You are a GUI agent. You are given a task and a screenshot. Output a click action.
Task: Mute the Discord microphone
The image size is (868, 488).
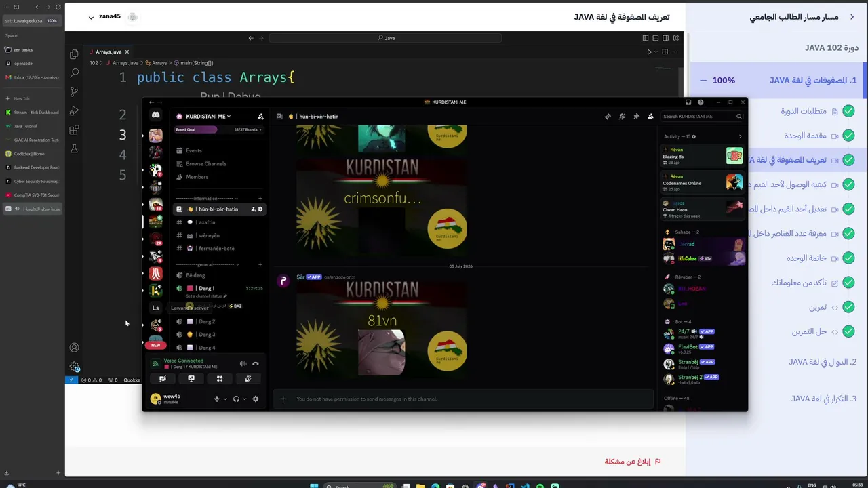[x=217, y=399]
